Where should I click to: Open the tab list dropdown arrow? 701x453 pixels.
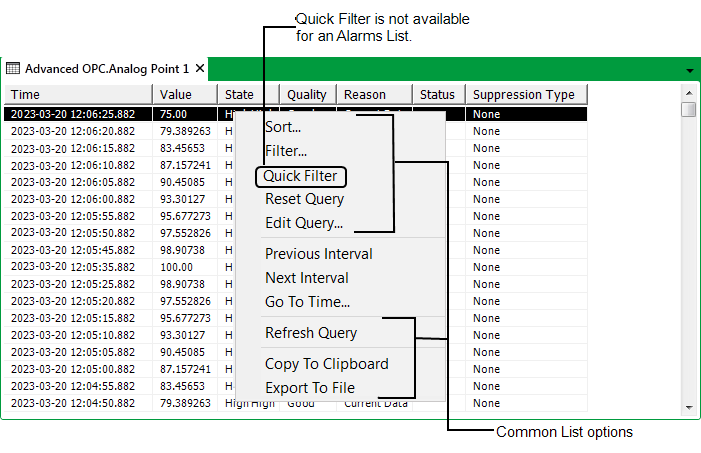[690, 71]
